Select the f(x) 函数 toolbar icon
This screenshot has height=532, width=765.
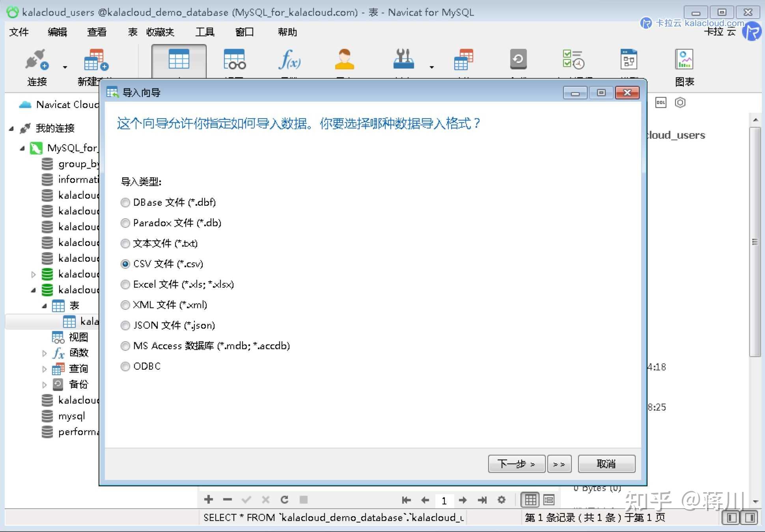tap(289, 59)
